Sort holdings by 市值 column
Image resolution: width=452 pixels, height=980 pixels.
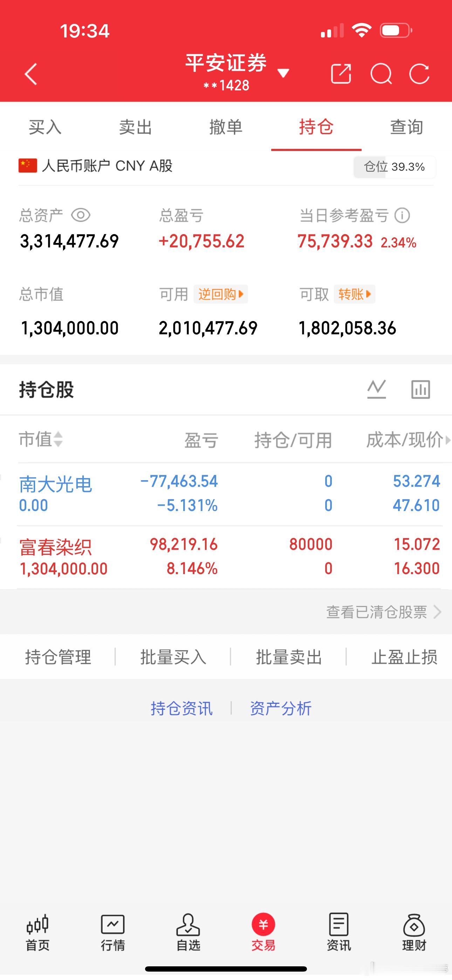[41, 440]
